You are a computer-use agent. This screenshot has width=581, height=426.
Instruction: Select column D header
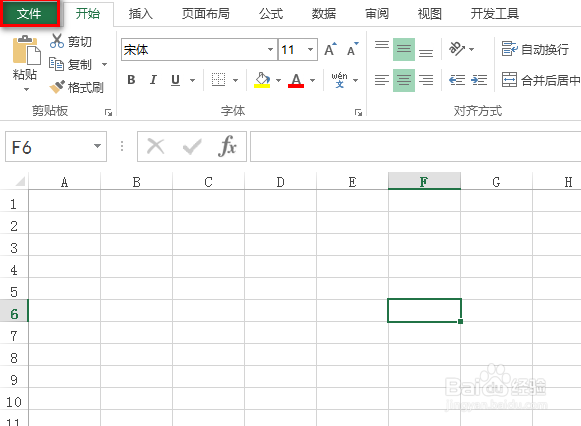pos(280,182)
